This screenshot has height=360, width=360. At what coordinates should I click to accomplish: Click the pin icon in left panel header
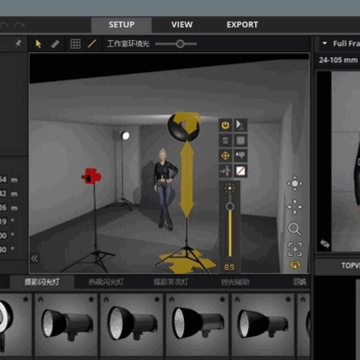(18, 44)
